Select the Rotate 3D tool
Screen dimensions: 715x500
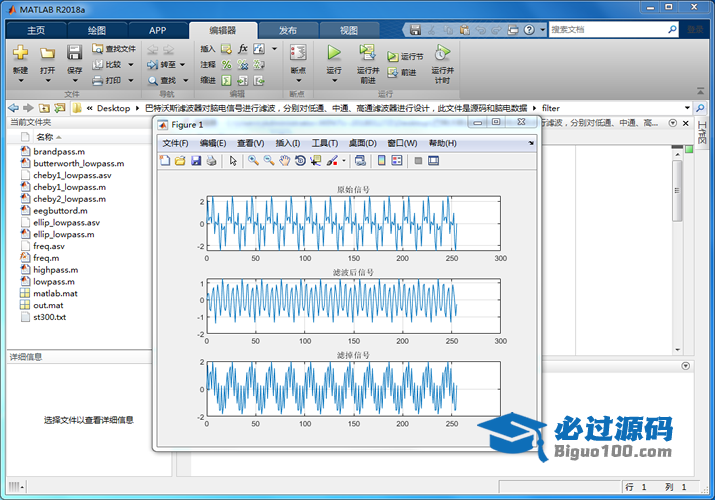[300, 160]
